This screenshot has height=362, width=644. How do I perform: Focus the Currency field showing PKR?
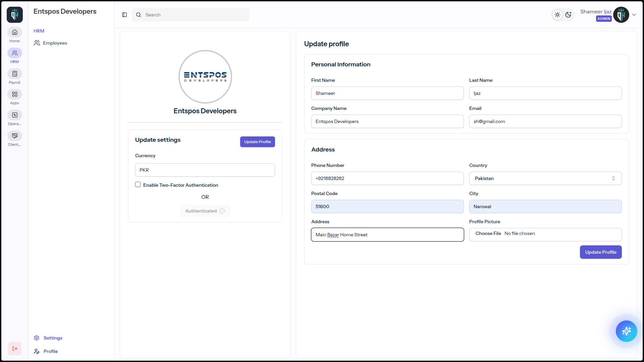[205, 170]
